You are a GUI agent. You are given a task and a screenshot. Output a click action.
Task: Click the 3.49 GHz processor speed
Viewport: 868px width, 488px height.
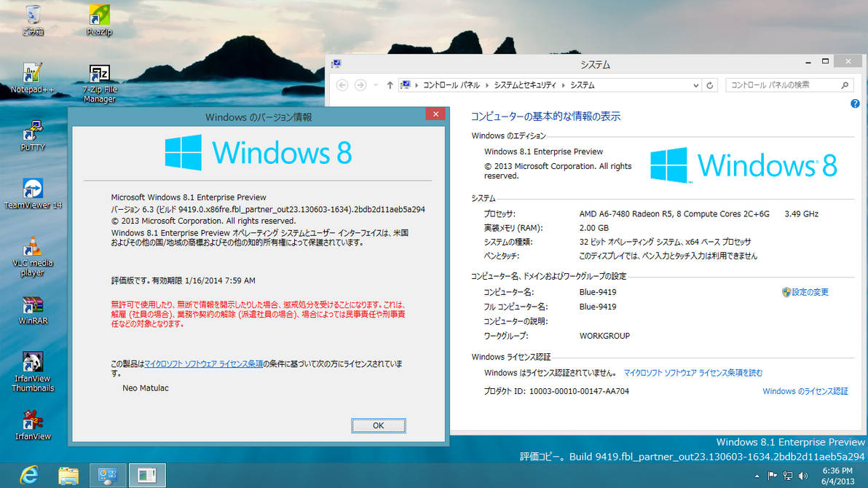pyautogui.click(x=801, y=214)
